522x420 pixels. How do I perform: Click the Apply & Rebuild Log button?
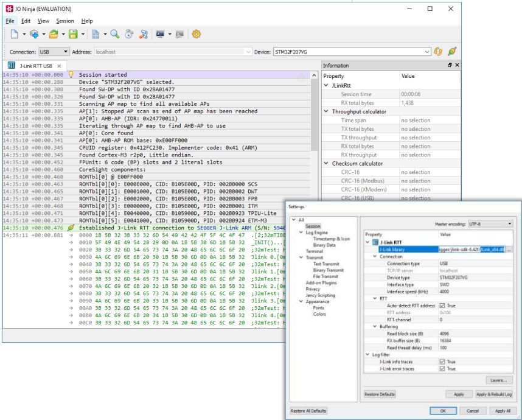coord(494,394)
